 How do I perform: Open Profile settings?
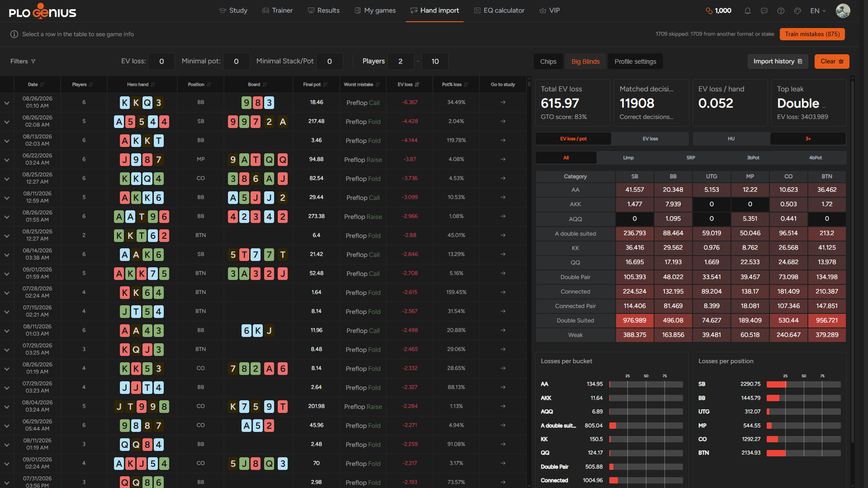635,62
